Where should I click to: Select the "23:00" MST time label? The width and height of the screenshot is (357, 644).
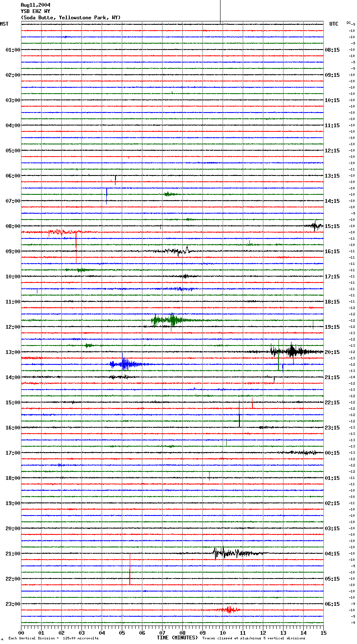point(13,604)
